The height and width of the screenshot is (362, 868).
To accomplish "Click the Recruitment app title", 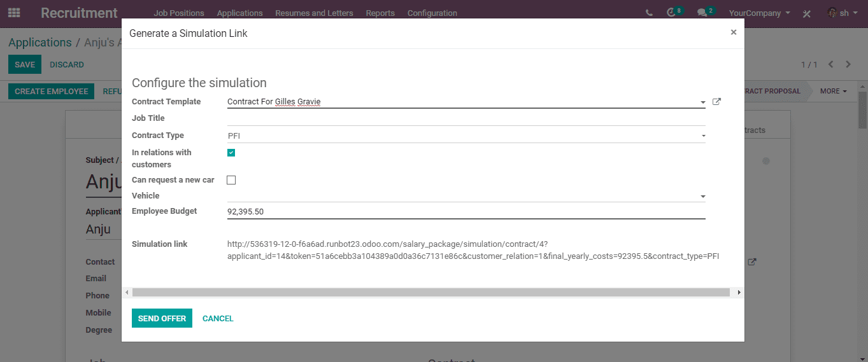I will [x=79, y=13].
